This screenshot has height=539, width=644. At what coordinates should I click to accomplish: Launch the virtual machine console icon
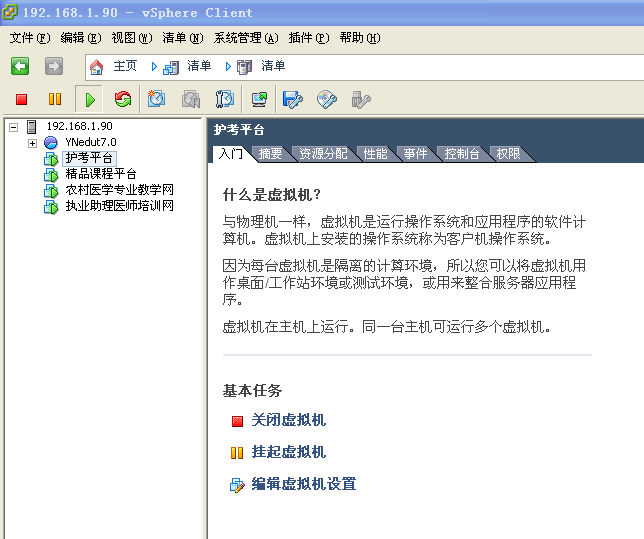(259, 99)
